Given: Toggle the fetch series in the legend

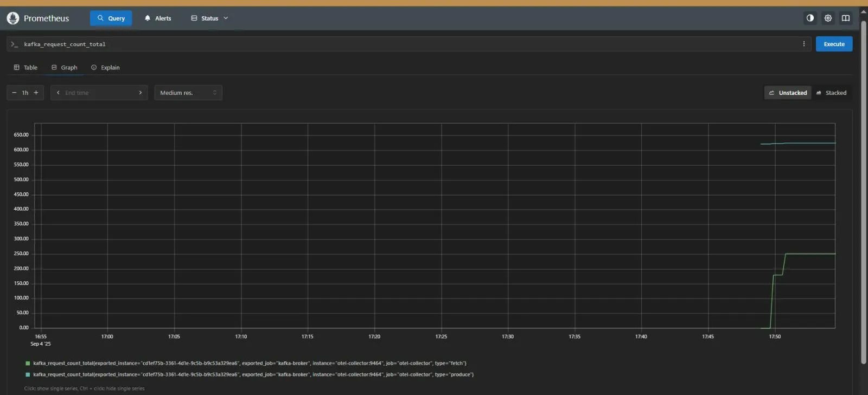Looking at the screenshot, I should tap(250, 363).
